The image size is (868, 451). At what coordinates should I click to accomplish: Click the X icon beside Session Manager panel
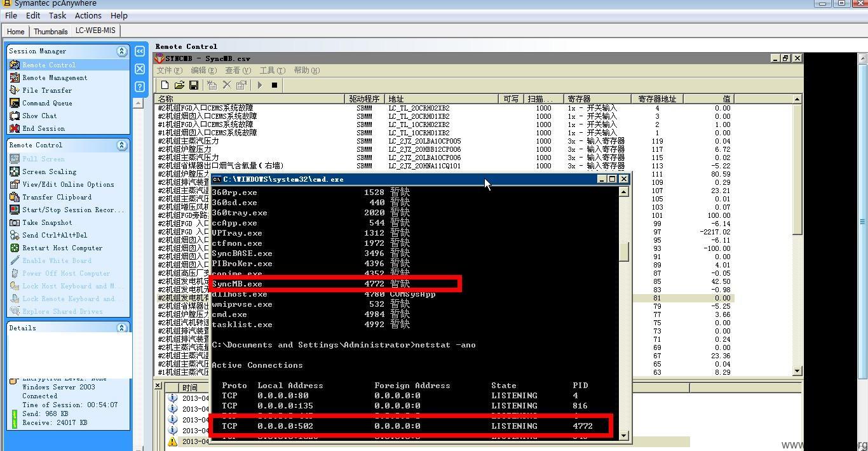pyautogui.click(x=140, y=69)
